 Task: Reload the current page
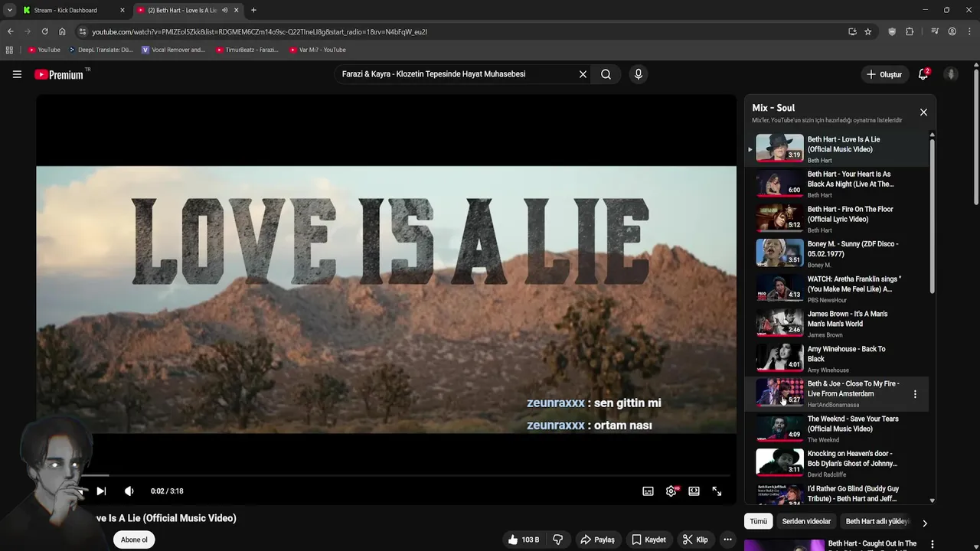[44, 31]
